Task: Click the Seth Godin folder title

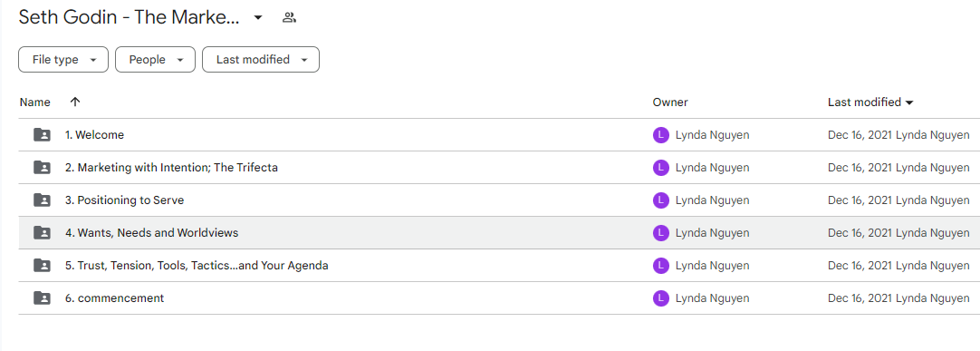Action: coord(129,17)
